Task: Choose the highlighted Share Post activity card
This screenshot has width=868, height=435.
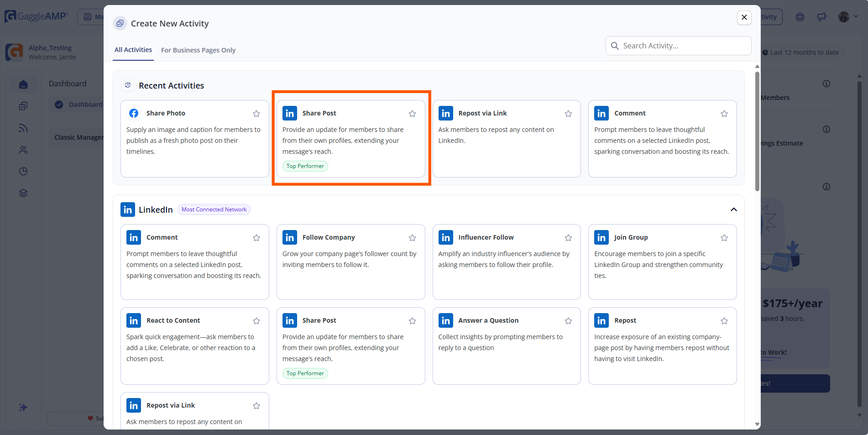Action: tap(351, 138)
